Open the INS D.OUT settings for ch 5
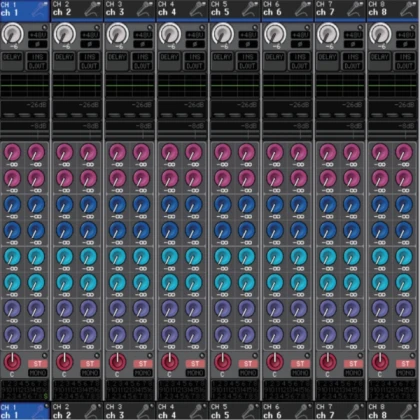This screenshot has height=420, width=420. pos(247,61)
